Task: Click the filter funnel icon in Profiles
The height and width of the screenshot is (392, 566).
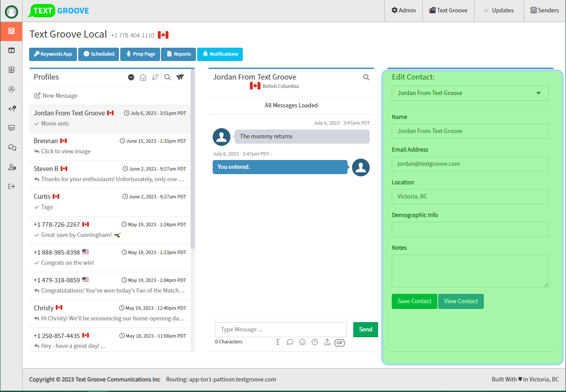Action: (x=180, y=77)
